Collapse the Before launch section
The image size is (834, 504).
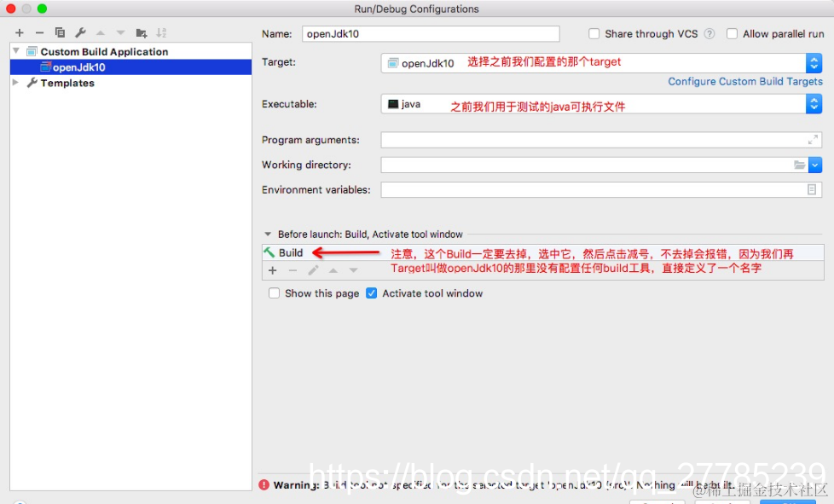(268, 234)
